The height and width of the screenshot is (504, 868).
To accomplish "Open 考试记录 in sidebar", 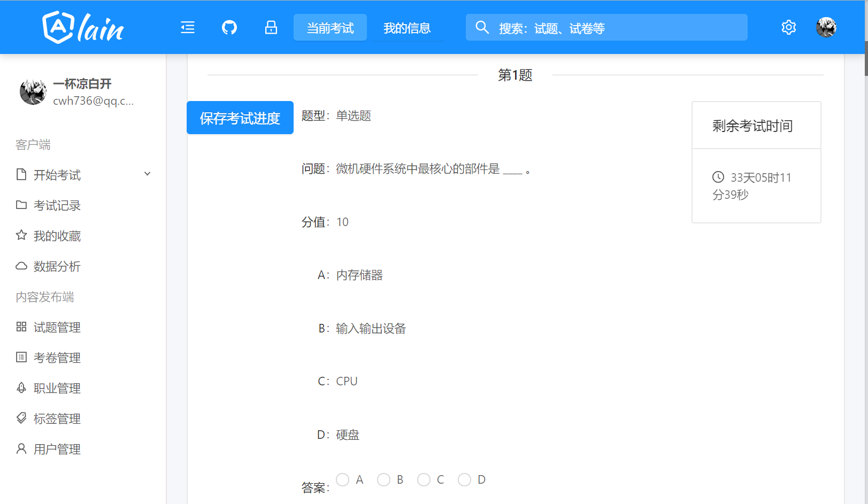I will (x=57, y=205).
